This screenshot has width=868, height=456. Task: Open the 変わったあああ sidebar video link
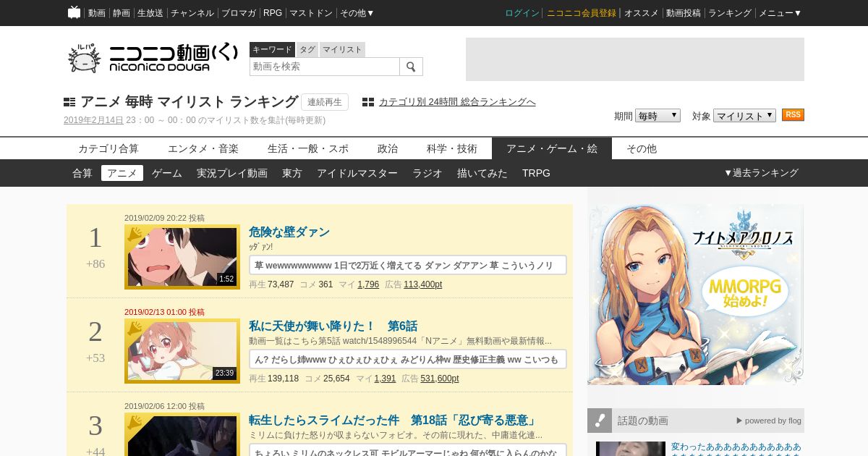pos(736,447)
